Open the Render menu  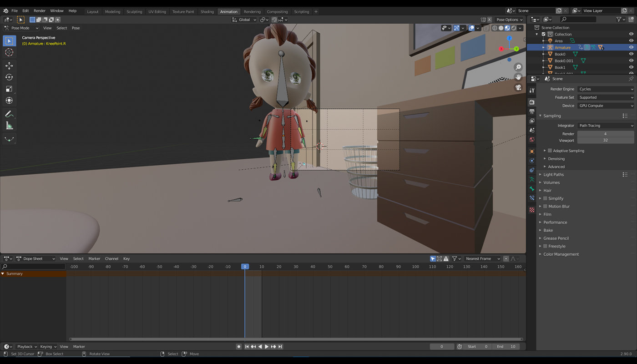coord(40,10)
